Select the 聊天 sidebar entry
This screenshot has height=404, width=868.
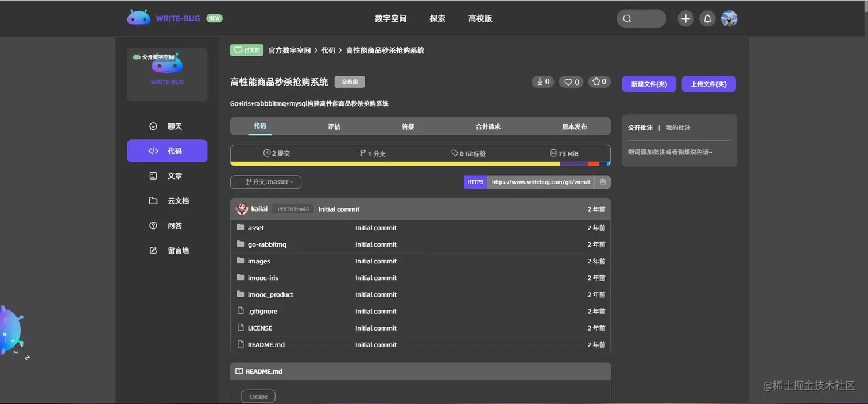pyautogui.click(x=167, y=126)
